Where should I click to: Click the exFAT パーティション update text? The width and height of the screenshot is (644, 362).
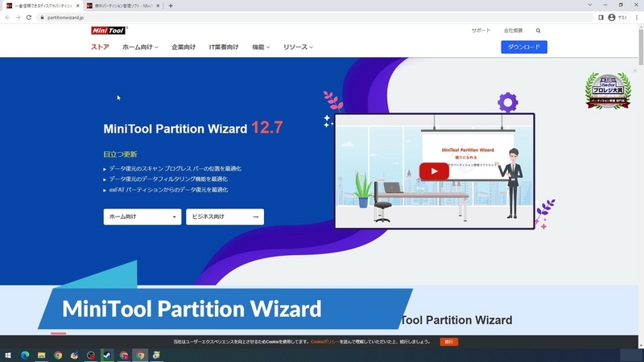click(168, 190)
